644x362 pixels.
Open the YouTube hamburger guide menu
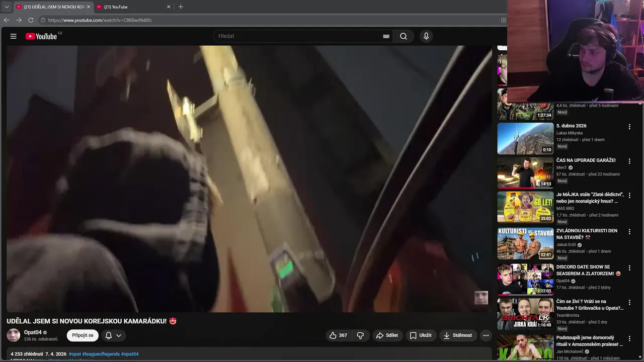click(14, 36)
